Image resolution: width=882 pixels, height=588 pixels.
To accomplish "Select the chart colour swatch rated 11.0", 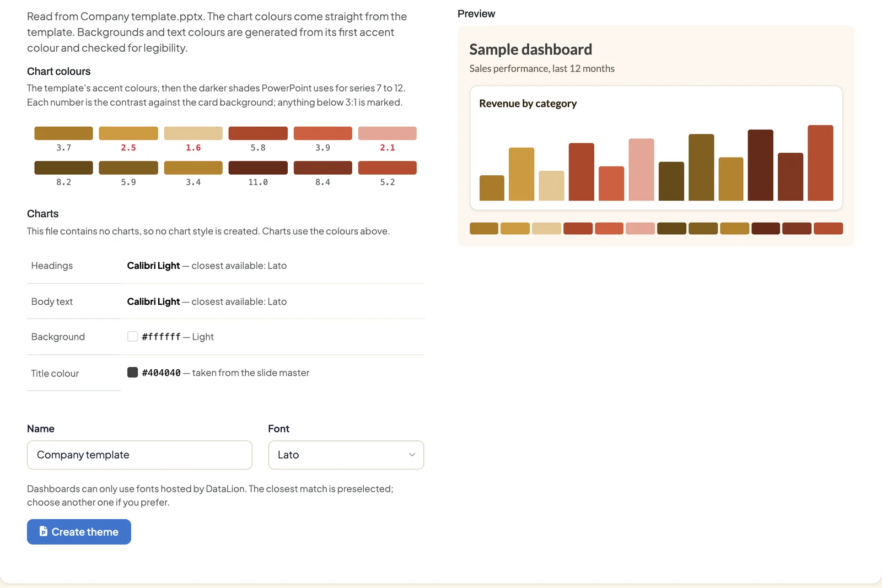I will (x=258, y=168).
